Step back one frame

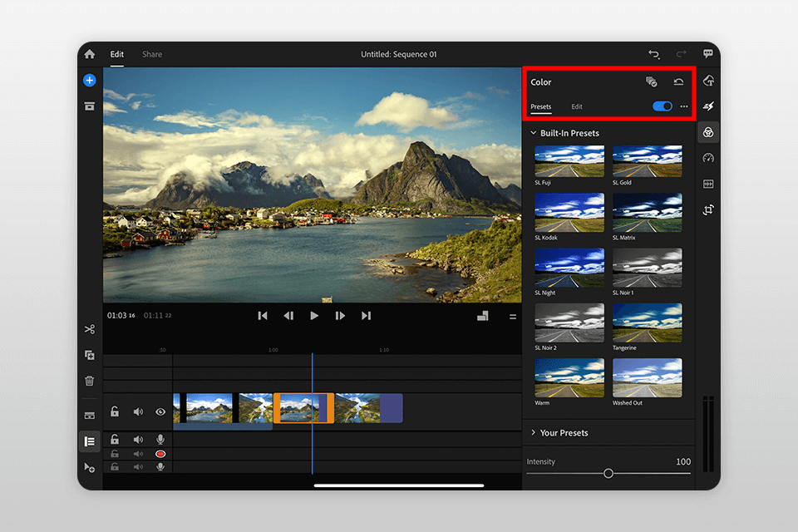coord(288,316)
